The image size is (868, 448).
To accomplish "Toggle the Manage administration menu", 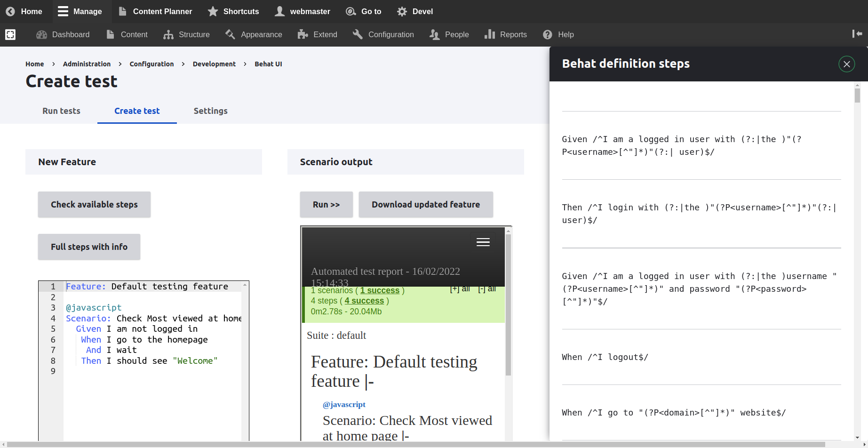I will (x=80, y=11).
